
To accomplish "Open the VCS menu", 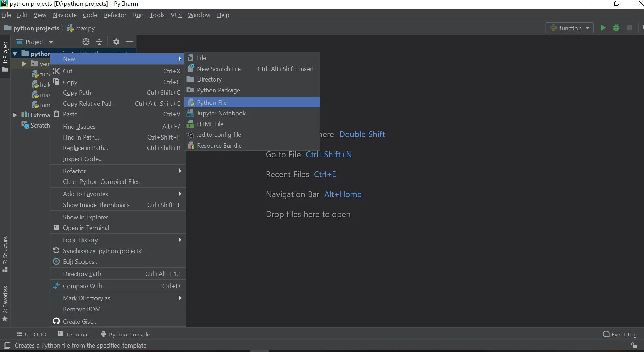I will coord(176,15).
